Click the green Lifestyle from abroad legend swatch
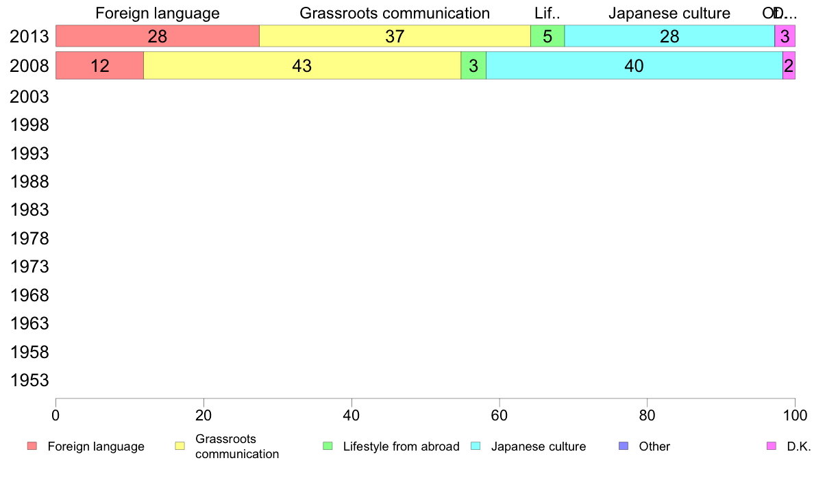The width and height of the screenshot is (814, 504). pyautogui.click(x=328, y=446)
